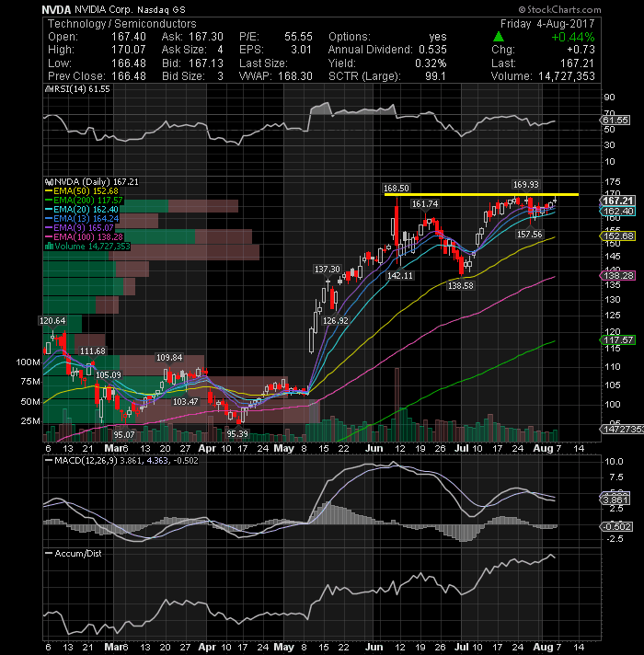Image resolution: width=644 pixels, height=655 pixels.
Task: Click the header Volume value 14,727,353
Action: pyautogui.click(x=567, y=76)
